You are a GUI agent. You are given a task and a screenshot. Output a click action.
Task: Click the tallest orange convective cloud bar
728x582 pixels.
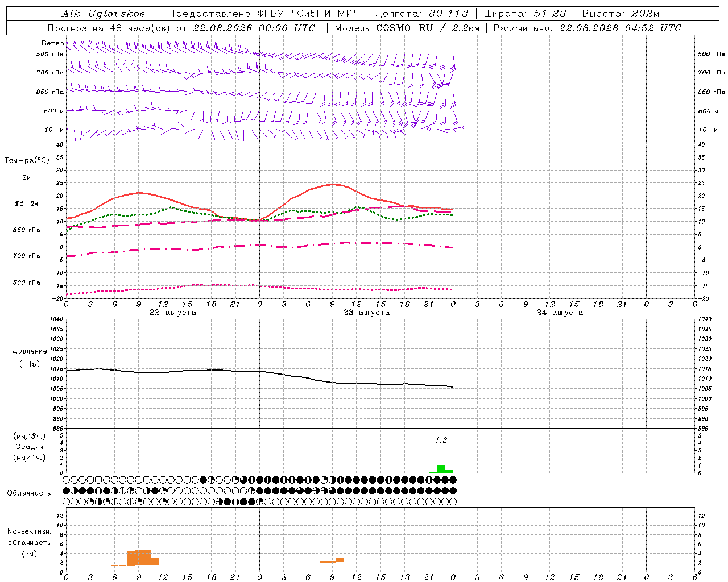(143, 557)
